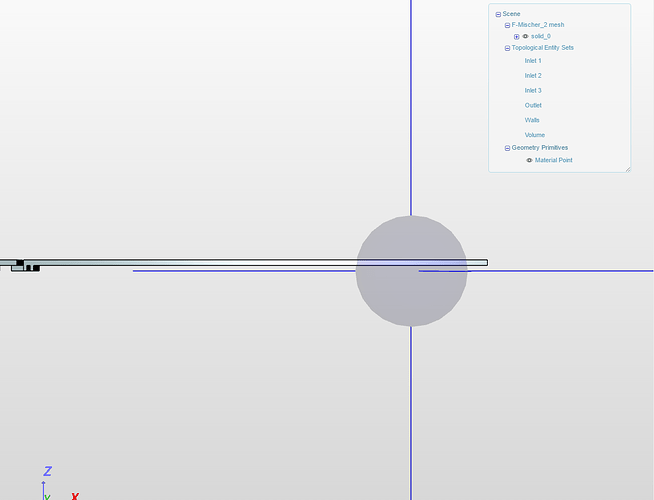This screenshot has width=654, height=500.
Task: Select Inlet 2 entity set
Action: click(x=533, y=75)
